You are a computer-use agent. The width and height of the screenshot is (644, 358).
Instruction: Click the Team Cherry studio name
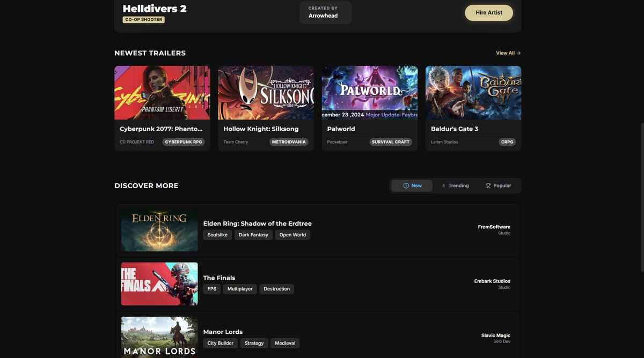(x=236, y=142)
